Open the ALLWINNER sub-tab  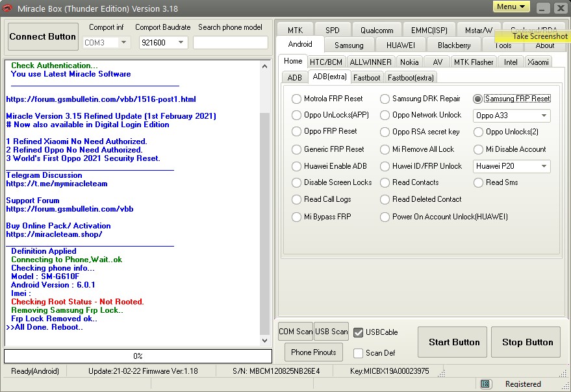click(x=370, y=62)
